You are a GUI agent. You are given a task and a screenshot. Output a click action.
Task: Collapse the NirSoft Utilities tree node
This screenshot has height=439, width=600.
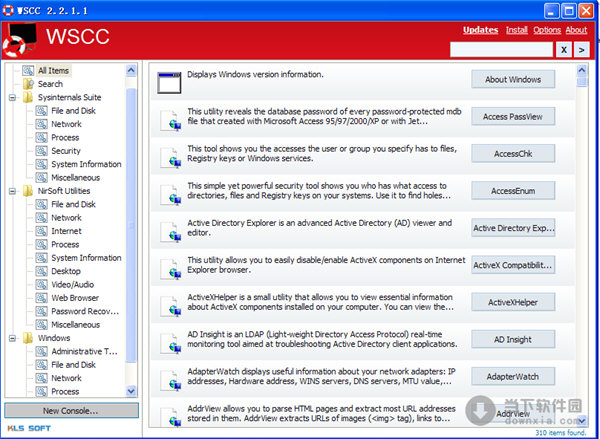pos(12,191)
